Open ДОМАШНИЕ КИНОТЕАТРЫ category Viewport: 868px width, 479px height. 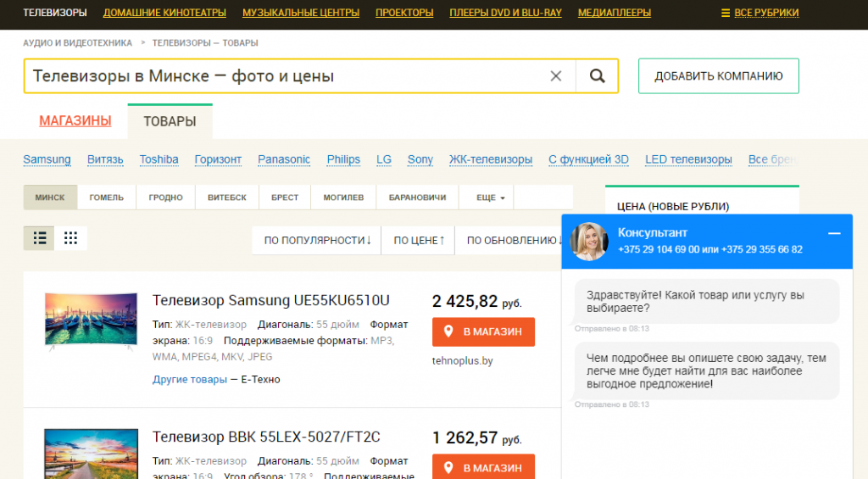pos(164,13)
